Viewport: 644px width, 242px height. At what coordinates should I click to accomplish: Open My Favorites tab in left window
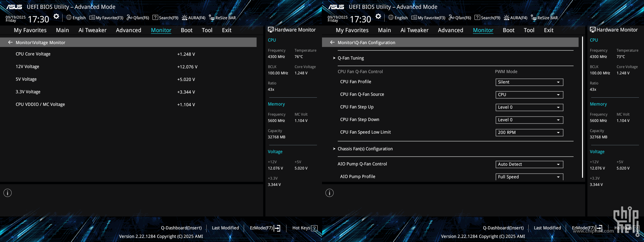[30, 30]
